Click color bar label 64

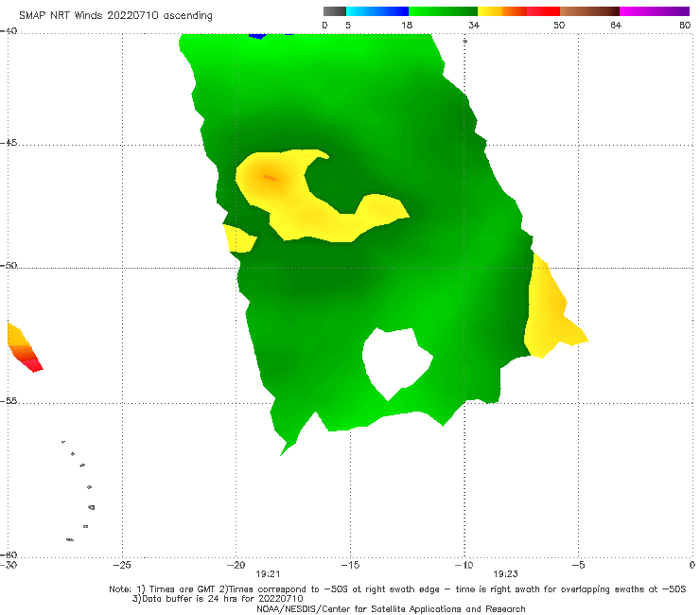(x=616, y=26)
